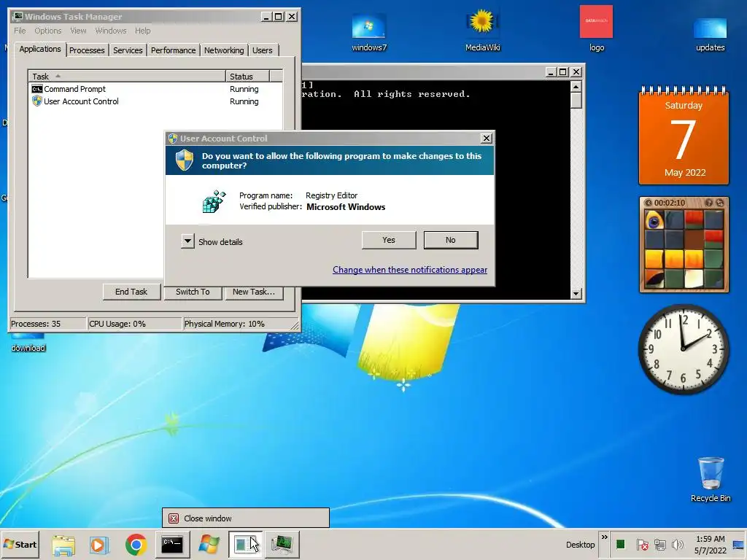Viewport: 747px width, 560px height.
Task: Click No in the UAC prompt
Action: click(x=451, y=240)
